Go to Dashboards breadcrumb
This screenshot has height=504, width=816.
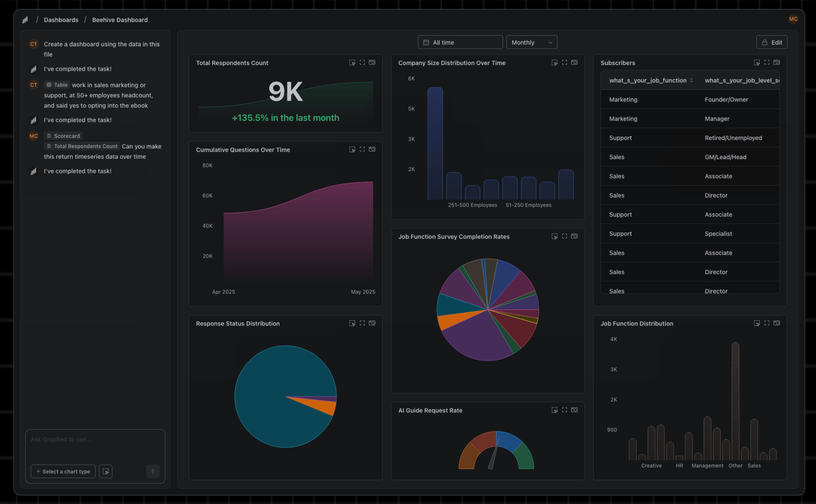pos(61,20)
